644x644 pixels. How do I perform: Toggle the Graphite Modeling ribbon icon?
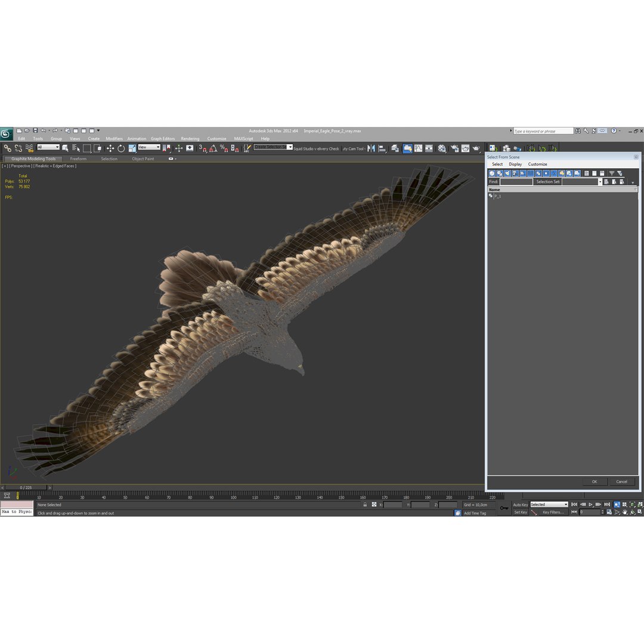407,148
